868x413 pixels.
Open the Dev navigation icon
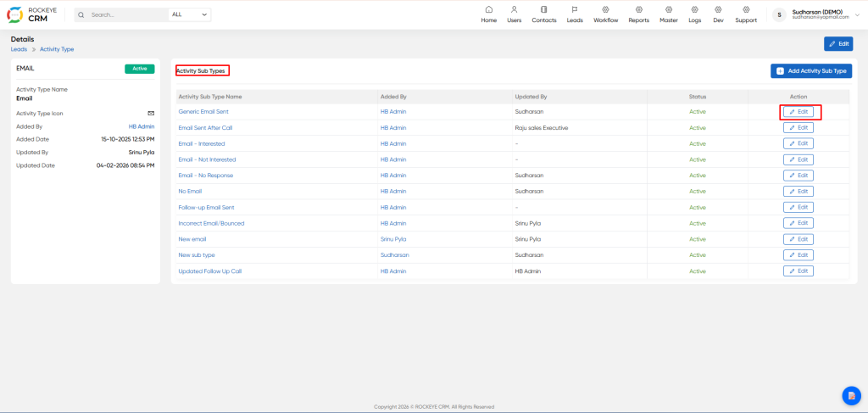click(718, 10)
